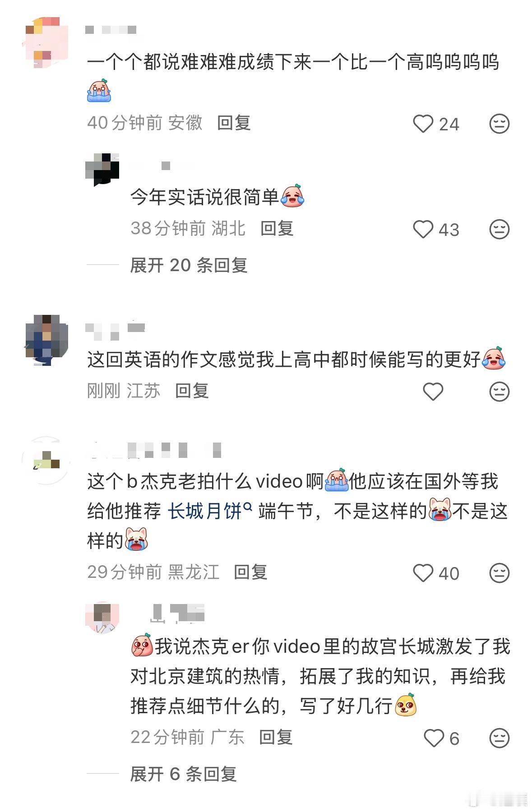Screen dimensions: 532x812
Task: Like the Hubei reply with 43 likes
Action: [423, 229]
